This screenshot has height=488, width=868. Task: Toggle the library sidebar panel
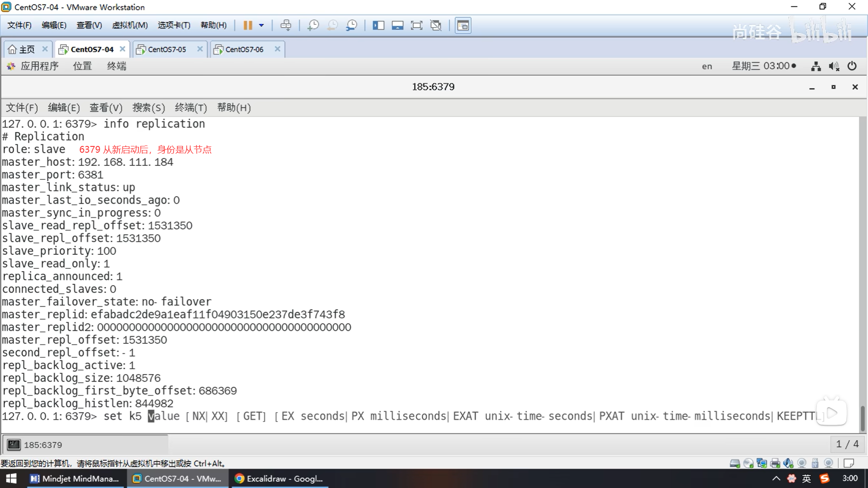pyautogui.click(x=378, y=25)
